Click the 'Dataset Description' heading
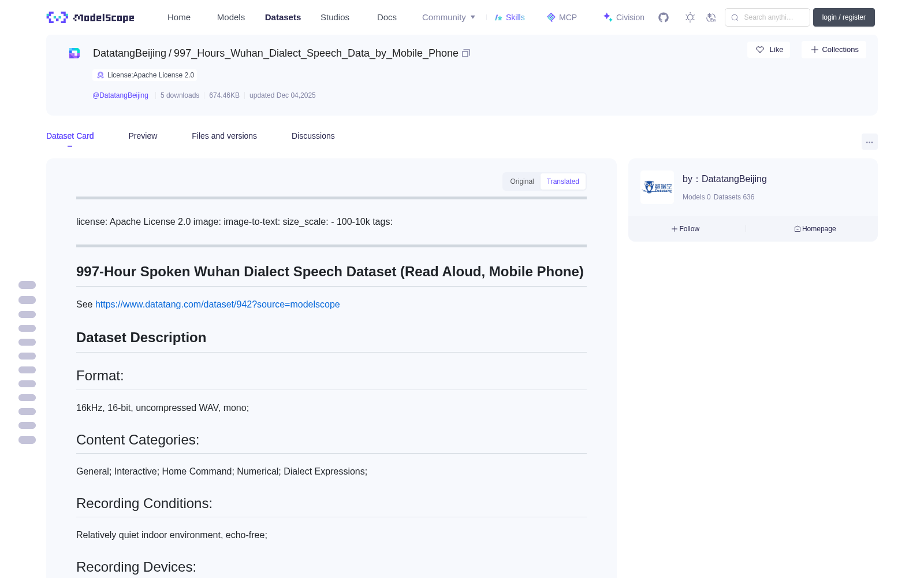 coord(141,338)
